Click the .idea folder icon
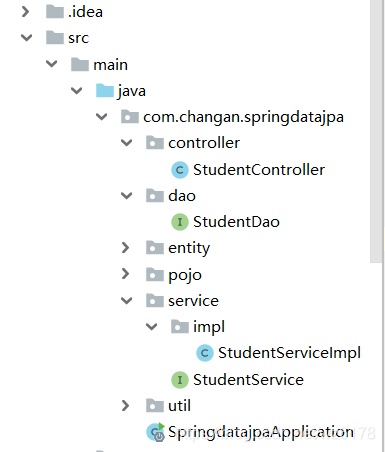 coord(55,12)
